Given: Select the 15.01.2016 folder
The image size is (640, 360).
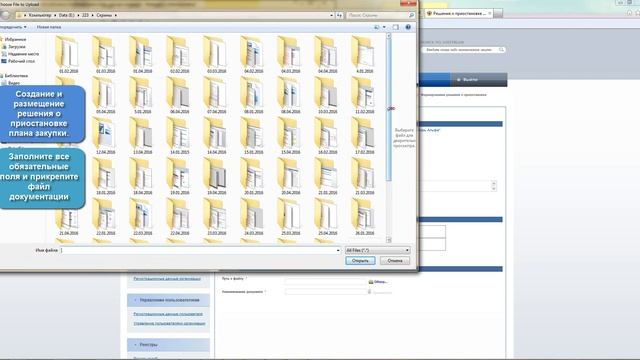Looking at the screenshot, I should point(253,136).
